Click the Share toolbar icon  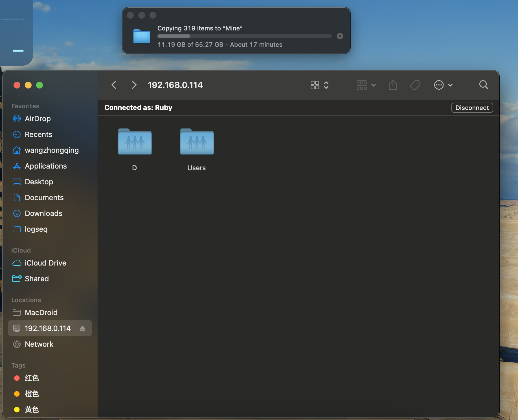[393, 85]
